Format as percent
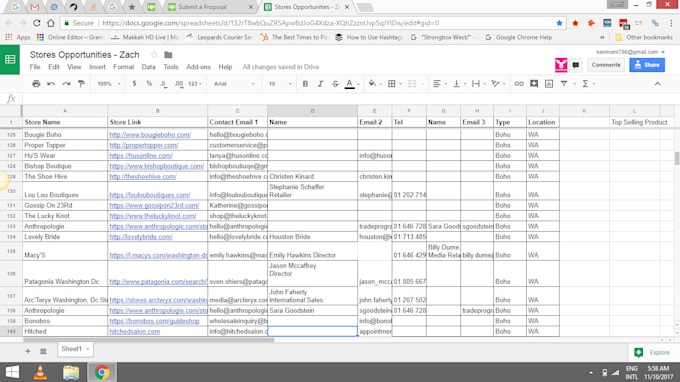680x382 pixels. coord(149,84)
